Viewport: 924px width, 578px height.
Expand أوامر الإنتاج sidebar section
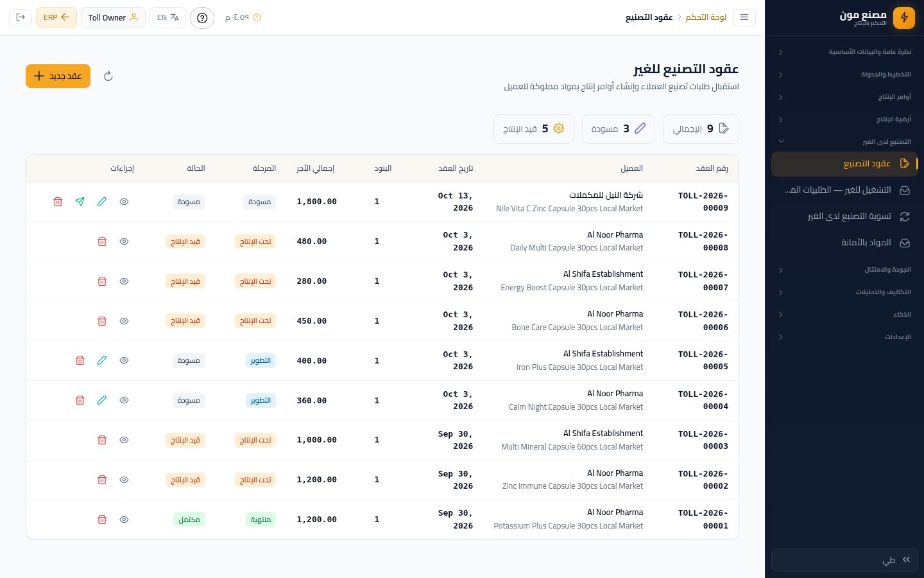tap(844, 97)
